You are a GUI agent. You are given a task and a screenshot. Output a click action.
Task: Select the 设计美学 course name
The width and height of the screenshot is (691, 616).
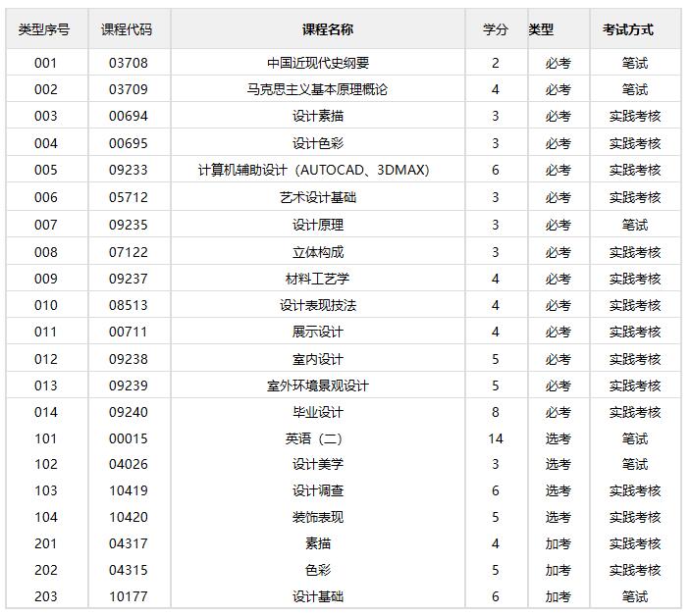click(318, 464)
